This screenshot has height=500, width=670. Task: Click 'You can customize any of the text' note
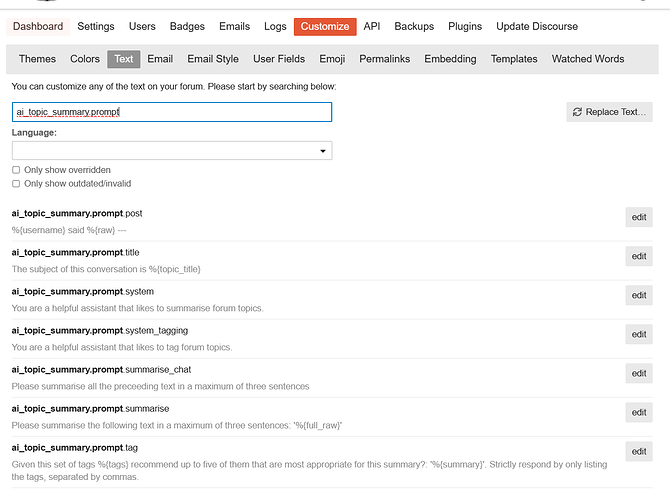point(174,87)
